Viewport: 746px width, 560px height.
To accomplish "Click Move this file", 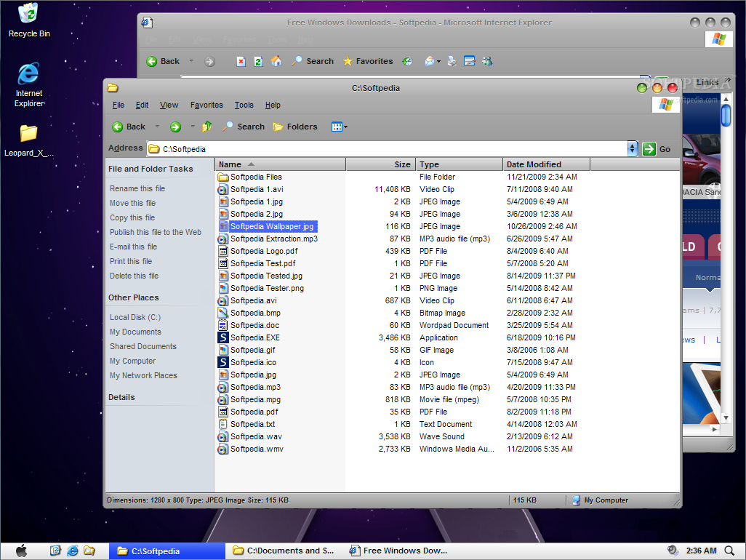I will [x=133, y=203].
